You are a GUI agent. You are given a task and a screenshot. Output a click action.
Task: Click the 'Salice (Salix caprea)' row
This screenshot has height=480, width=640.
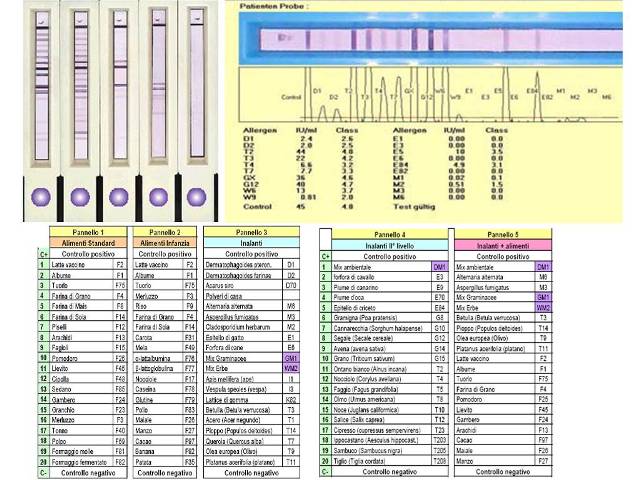tap(390, 420)
